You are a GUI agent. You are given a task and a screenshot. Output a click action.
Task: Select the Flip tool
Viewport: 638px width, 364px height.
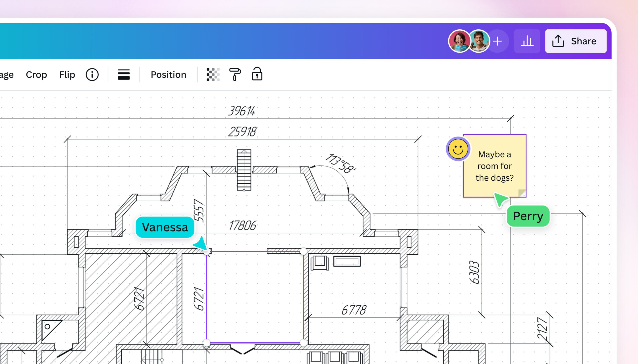[x=67, y=73]
